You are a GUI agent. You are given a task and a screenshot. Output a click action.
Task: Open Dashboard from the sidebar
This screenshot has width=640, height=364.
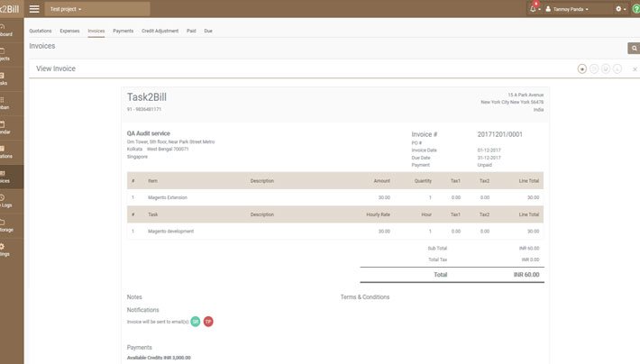pyautogui.click(x=5, y=31)
